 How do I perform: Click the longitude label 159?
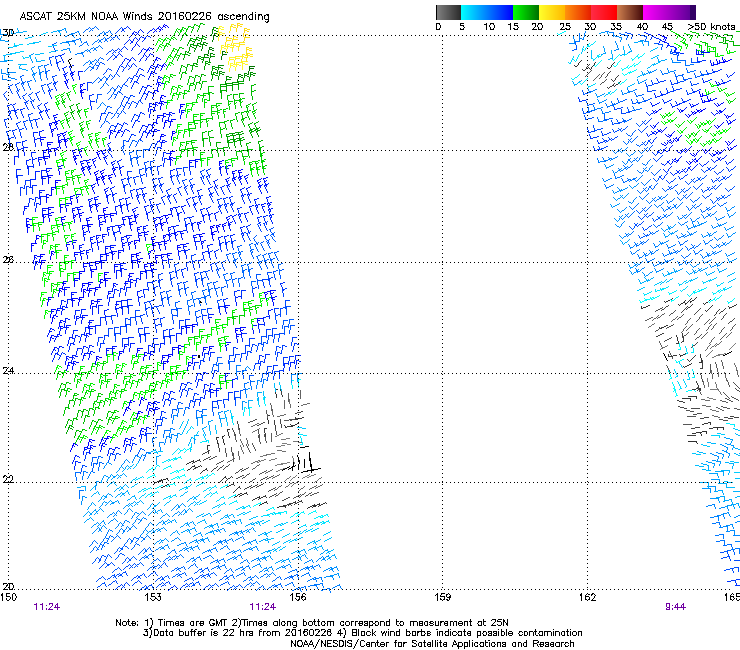coord(443,597)
